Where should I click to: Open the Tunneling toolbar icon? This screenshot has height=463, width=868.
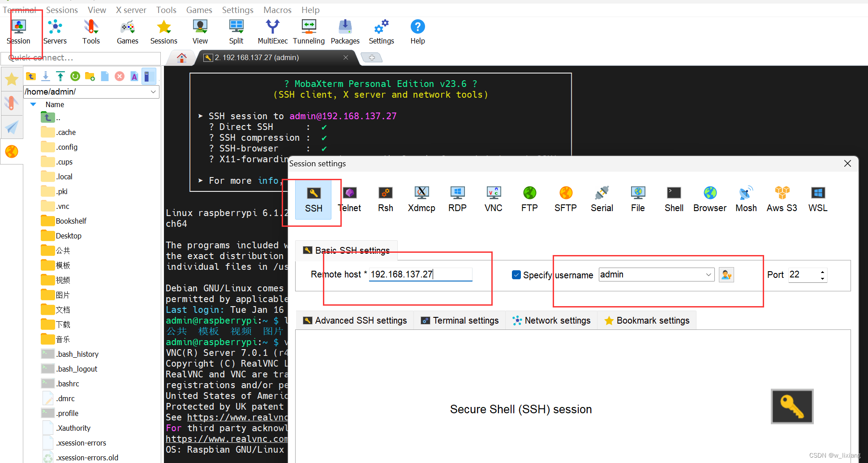(x=309, y=32)
